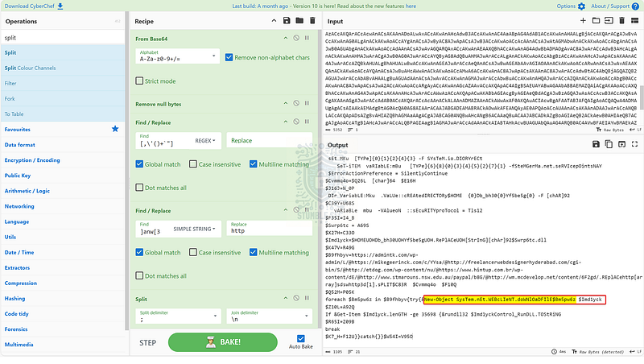The image size is (644, 364).
Task: Enable Dot matches all in first Find / Replace
Action: (139, 188)
